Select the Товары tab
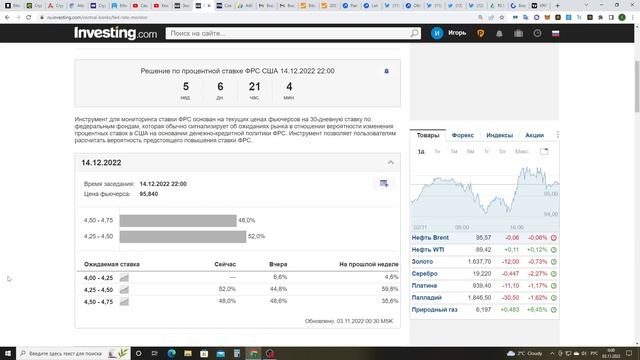Viewport: 640px width, 360px height. pyautogui.click(x=428, y=135)
